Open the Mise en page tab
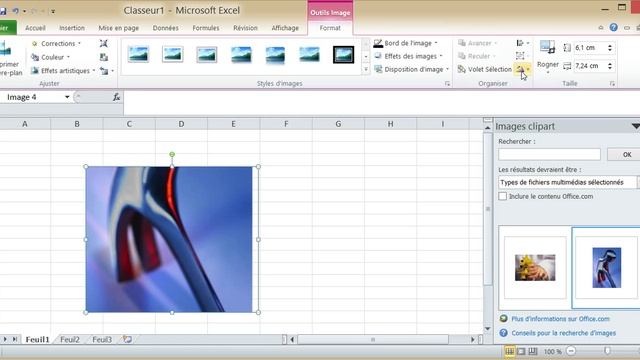Screen dimensions: 640x360 118,28
